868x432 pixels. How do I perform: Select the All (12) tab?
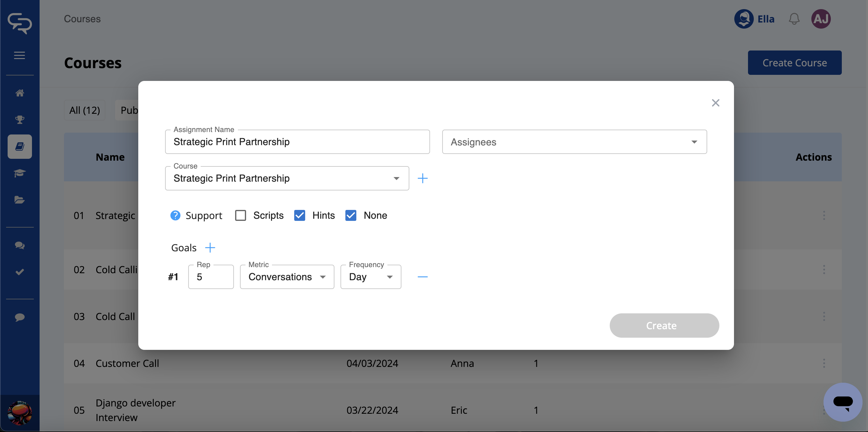85,110
